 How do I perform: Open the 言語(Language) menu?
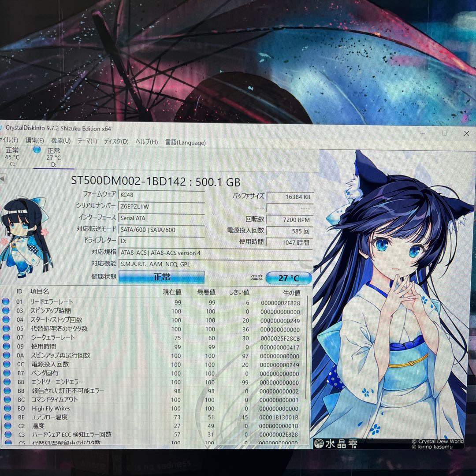[185, 142]
